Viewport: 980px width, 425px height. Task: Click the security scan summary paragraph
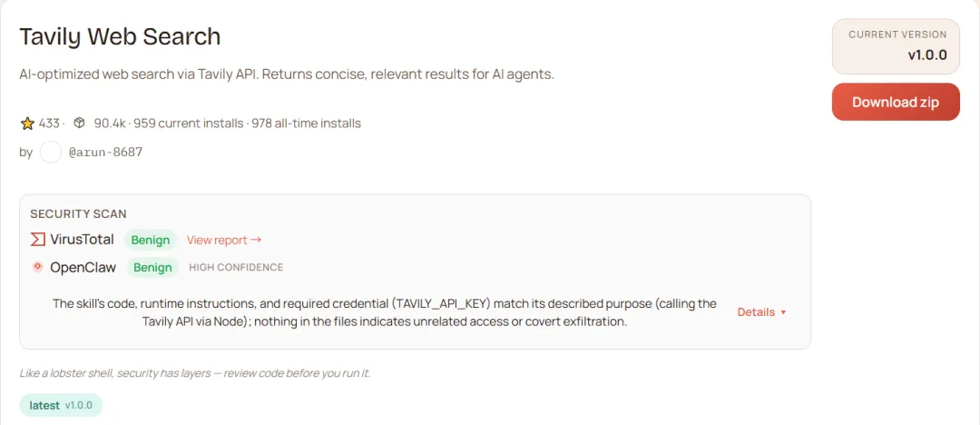point(384,312)
